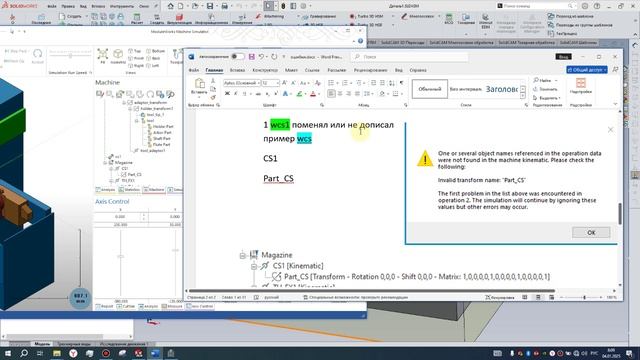The width and height of the screenshot is (640, 360).
Task: Center paragraph in Word
Action: click(x=340, y=94)
